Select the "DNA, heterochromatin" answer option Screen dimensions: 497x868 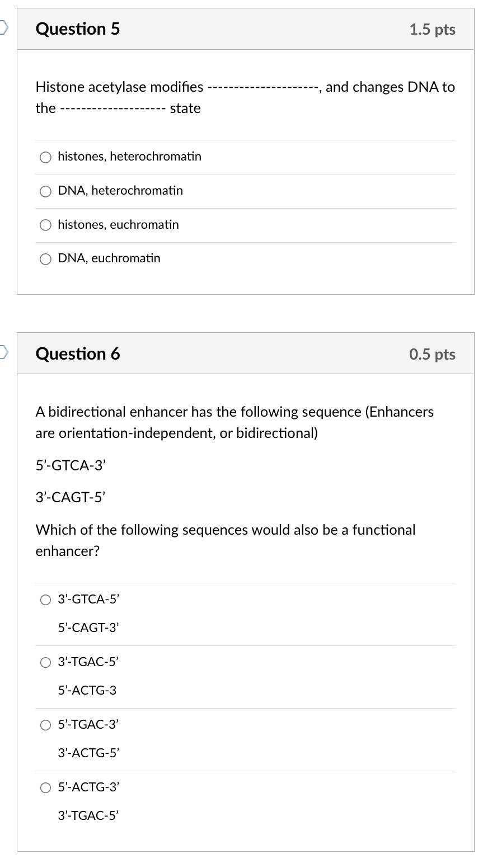pyautogui.click(x=45, y=191)
